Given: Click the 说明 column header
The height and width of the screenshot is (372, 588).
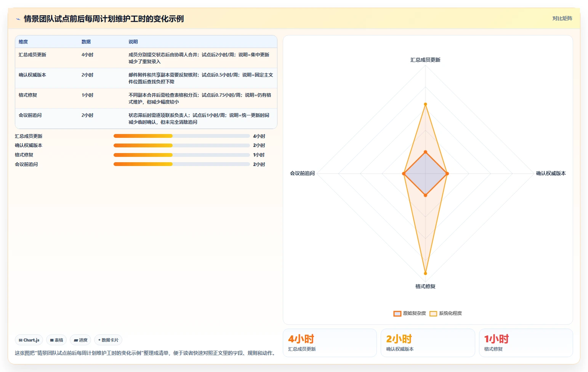Looking at the screenshot, I should click(133, 42).
